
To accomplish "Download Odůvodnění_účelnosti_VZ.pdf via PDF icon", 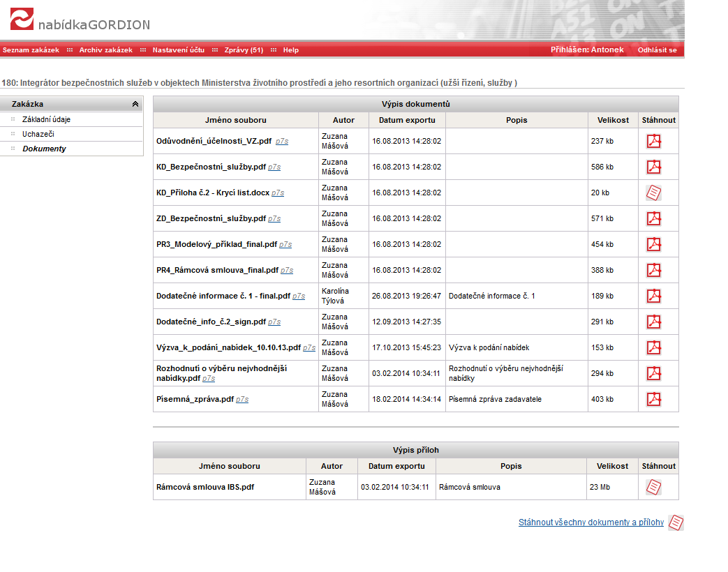I will [x=653, y=142].
